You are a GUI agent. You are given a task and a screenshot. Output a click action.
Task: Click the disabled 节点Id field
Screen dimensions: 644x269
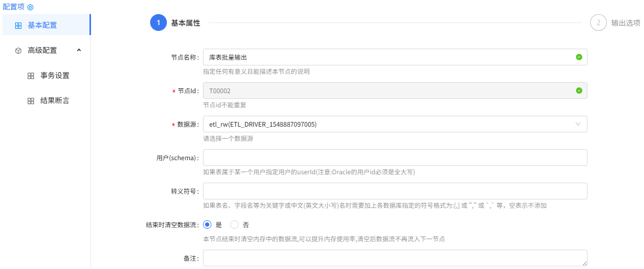395,91
